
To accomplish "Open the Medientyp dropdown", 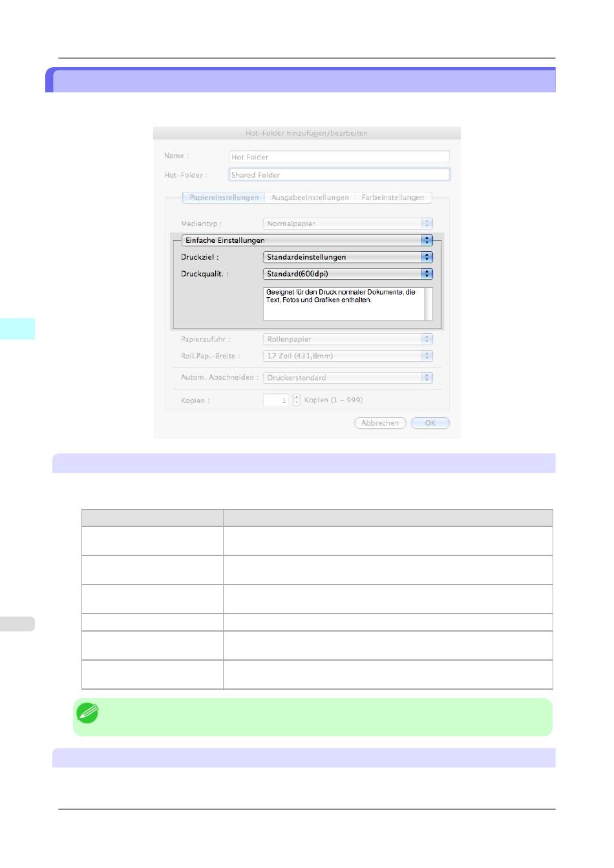I will [348, 223].
